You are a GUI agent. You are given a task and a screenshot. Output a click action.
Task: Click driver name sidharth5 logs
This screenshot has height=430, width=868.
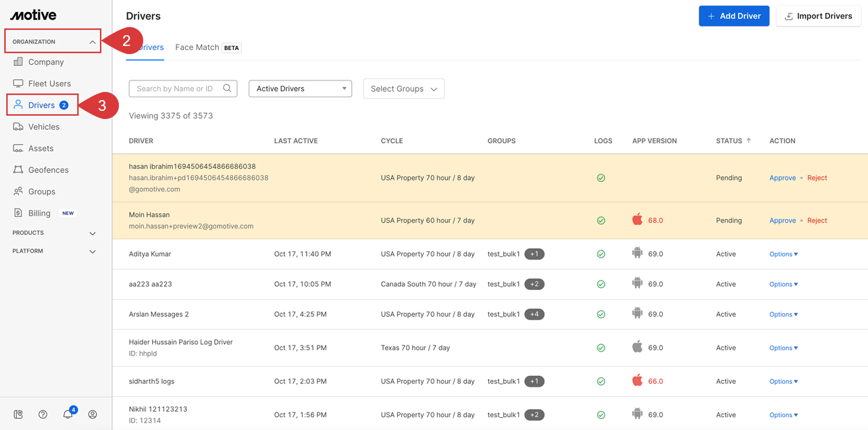click(x=151, y=381)
